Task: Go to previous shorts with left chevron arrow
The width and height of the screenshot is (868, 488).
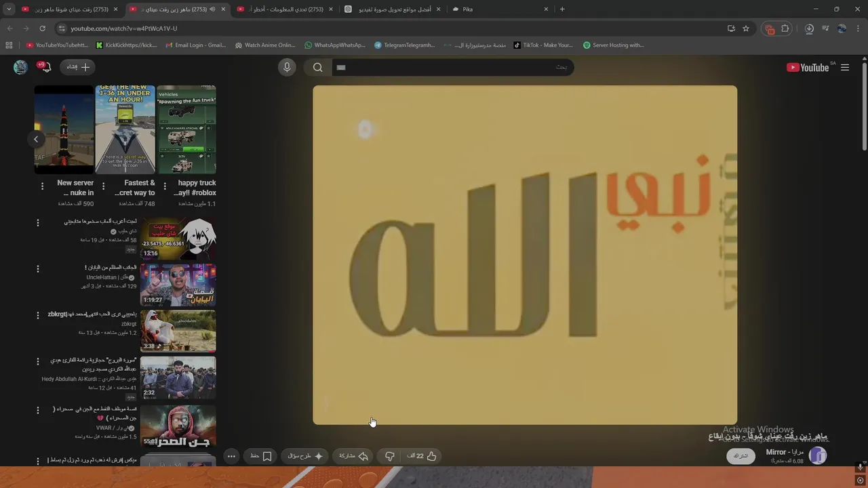Action: coord(36,139)
